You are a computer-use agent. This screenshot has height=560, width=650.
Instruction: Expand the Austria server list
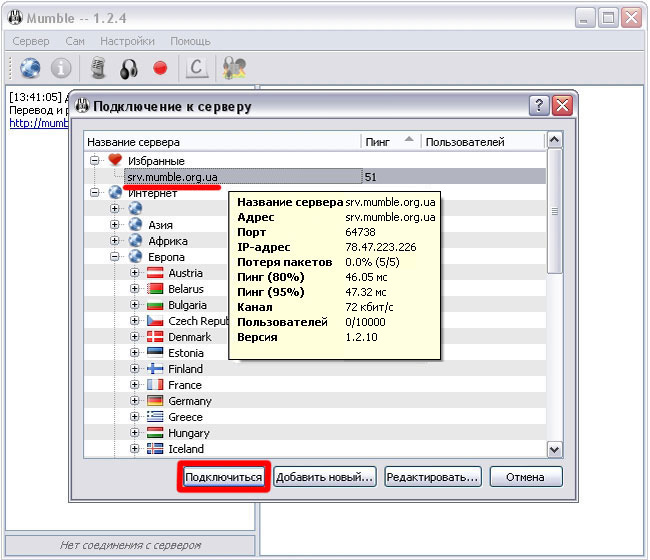134,273
